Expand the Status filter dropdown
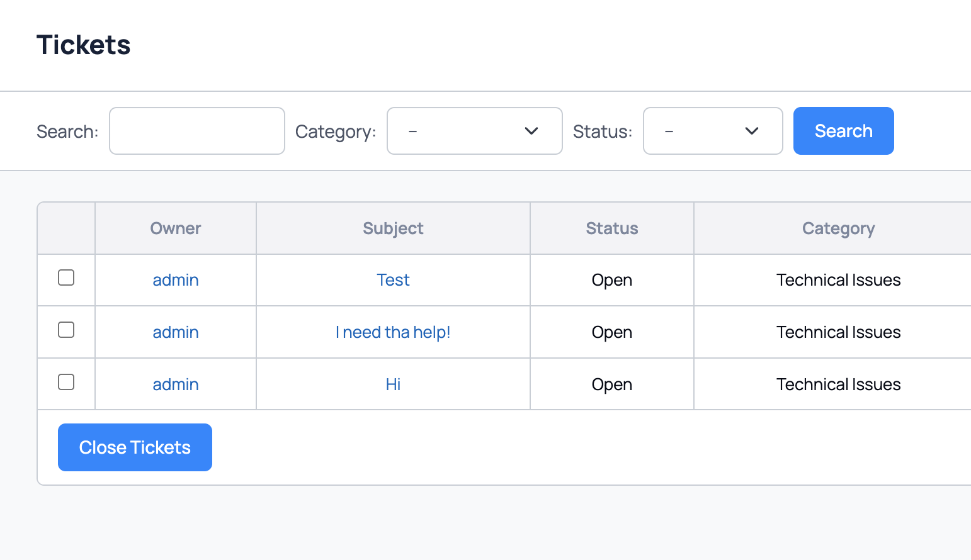This screenshot has width=971, height=560. [x=712, y=131]
